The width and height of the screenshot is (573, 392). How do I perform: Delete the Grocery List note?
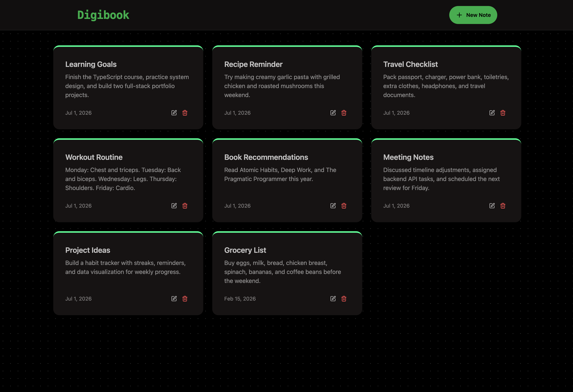tap(344, 299)
